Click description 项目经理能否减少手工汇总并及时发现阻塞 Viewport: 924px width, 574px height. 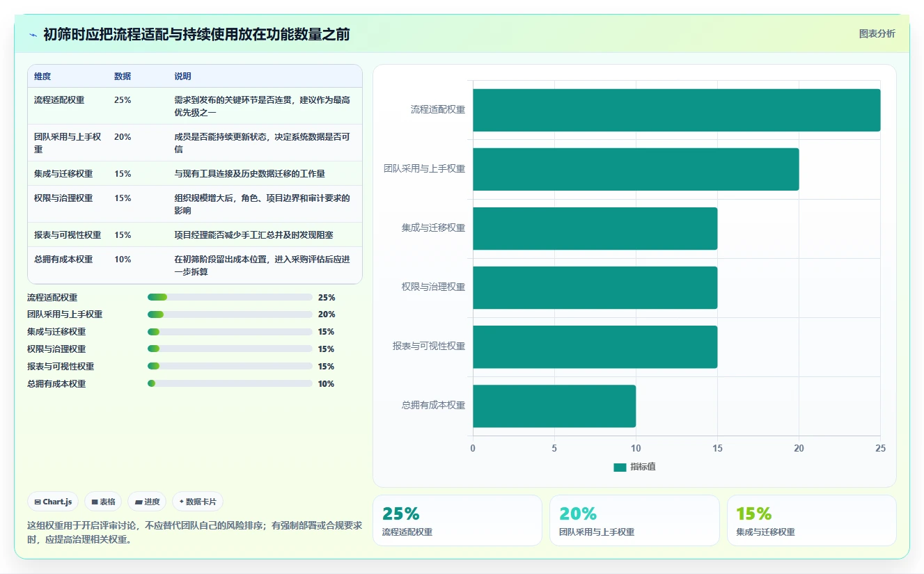(254, 235)
